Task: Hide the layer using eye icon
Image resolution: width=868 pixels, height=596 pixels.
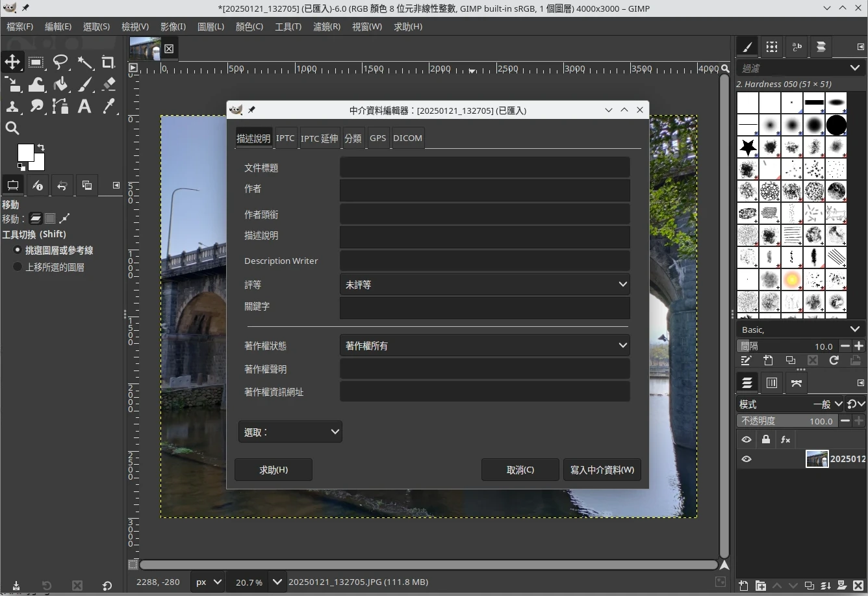Action: pyautogui.click(x=747, y=459)
